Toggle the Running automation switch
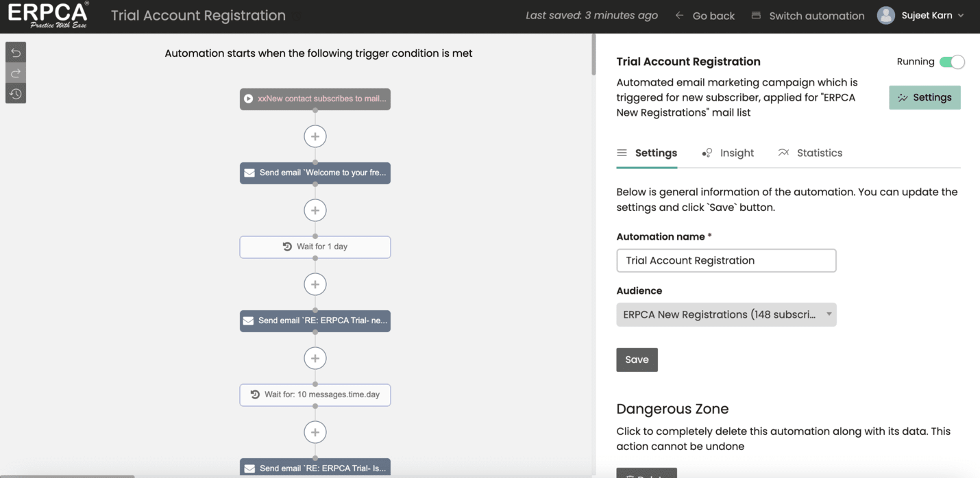This screenshot has height=478, width=980. (x=952, y=62)
